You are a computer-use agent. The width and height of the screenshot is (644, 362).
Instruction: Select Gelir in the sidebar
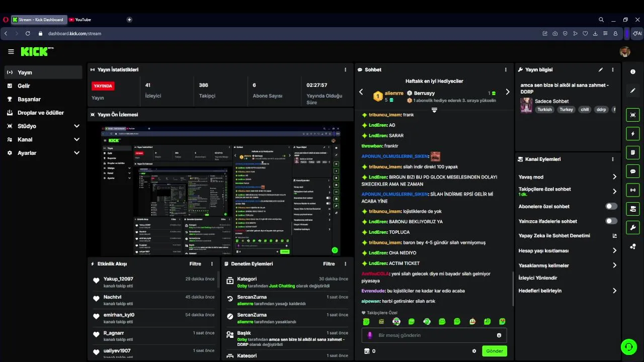tap(44, 86)
